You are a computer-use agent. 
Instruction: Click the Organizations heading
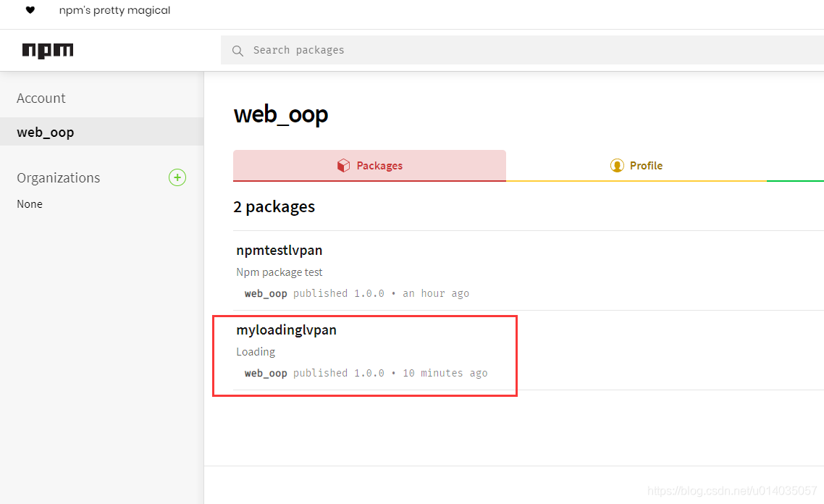59,177
